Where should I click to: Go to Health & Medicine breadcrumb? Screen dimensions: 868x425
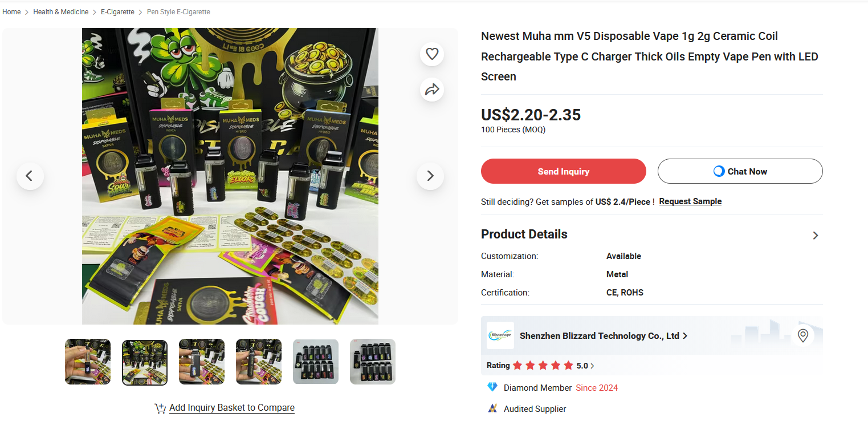coord(61,12)
